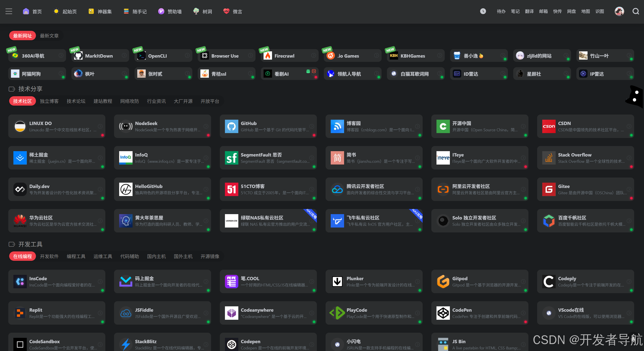Open the Codeply card

click(x=585, y=282)
